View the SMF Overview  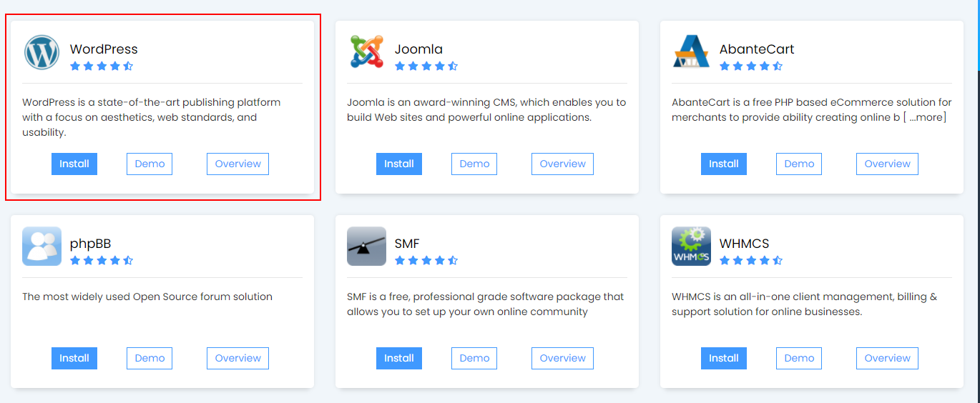pyautogui.click(x=562, y=358)
